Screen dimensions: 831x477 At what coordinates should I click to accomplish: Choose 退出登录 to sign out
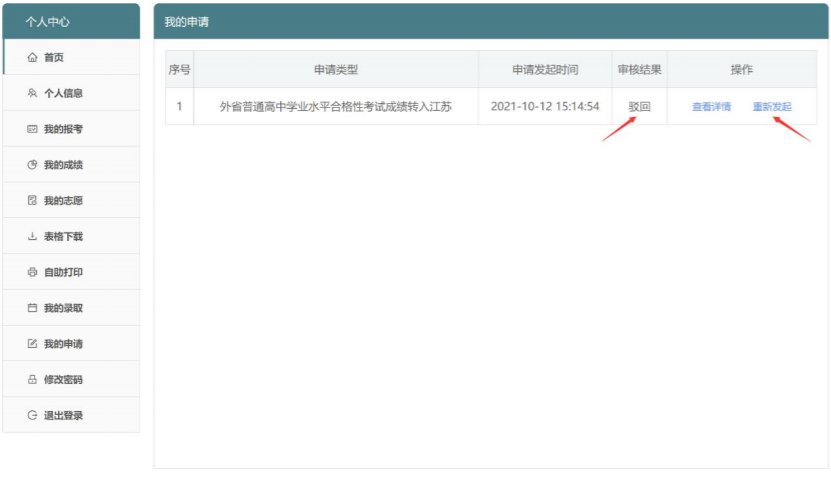click(x=72, y=415)
